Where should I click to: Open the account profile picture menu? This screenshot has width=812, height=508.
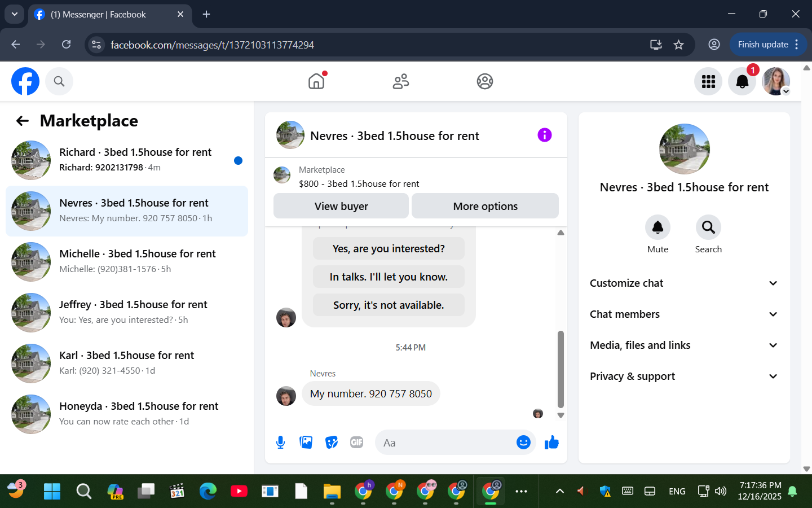coord(776,81)
